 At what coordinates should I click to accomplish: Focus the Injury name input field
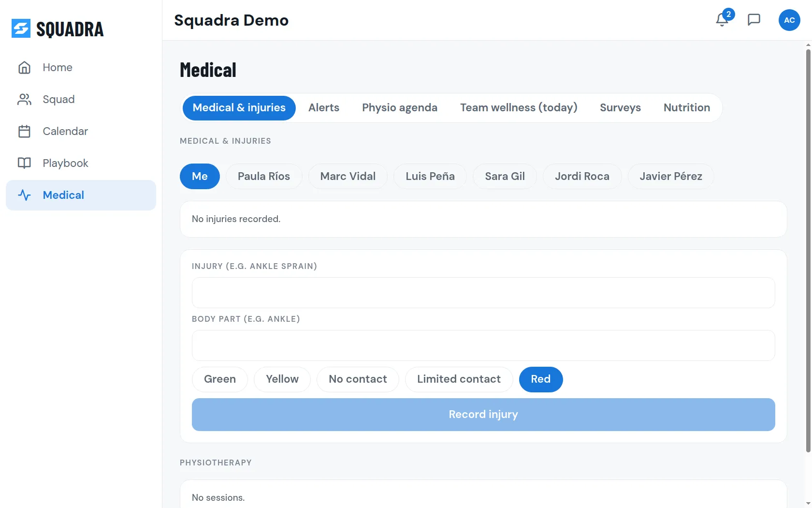click(x=483, y=293)
